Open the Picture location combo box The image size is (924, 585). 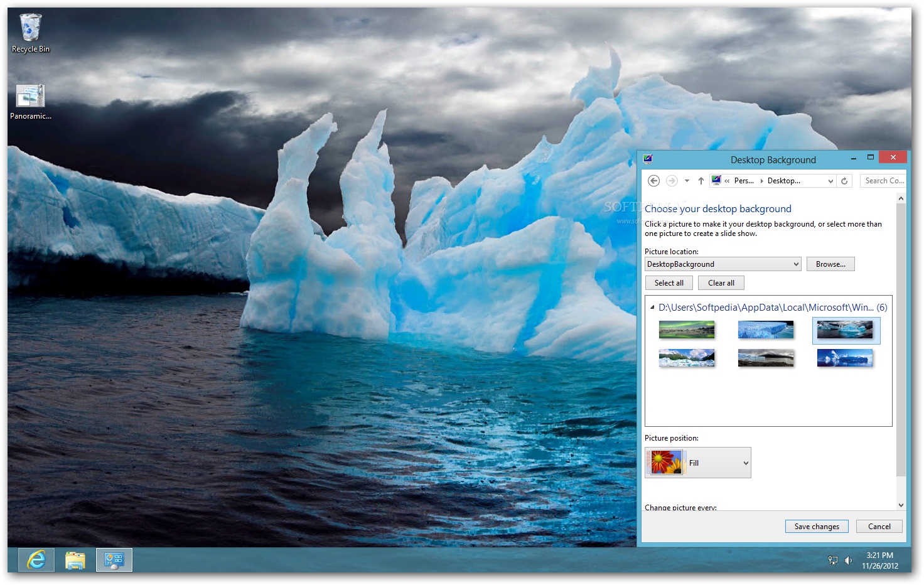(723, 264)
